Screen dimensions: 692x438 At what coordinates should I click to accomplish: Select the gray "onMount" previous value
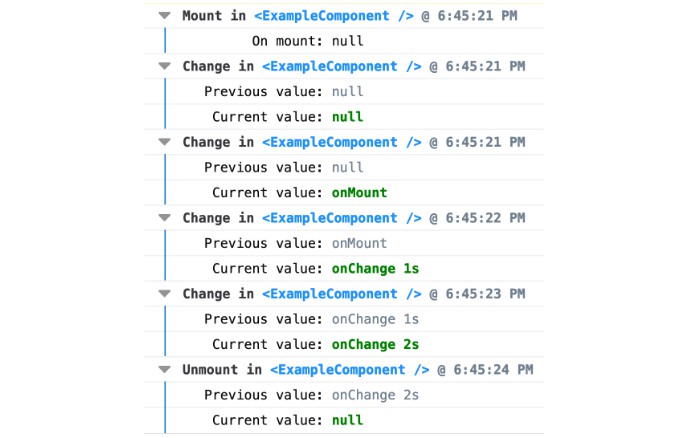coord(359,243)
